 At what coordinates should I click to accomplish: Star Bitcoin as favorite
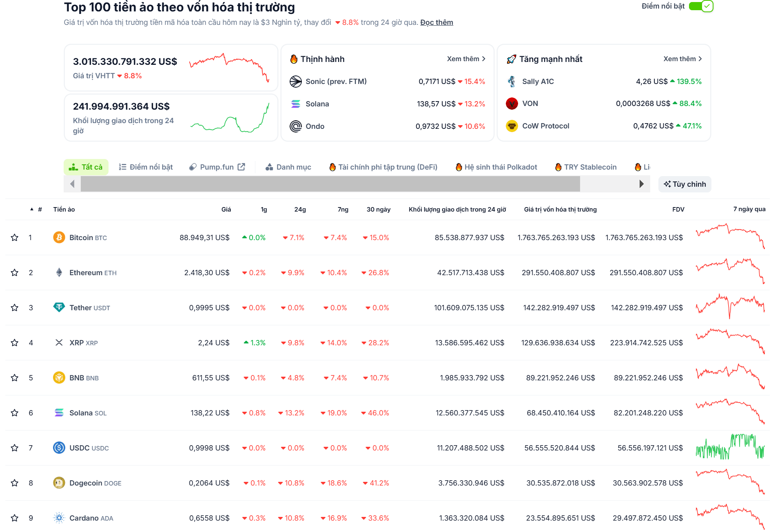coord(15,237)
